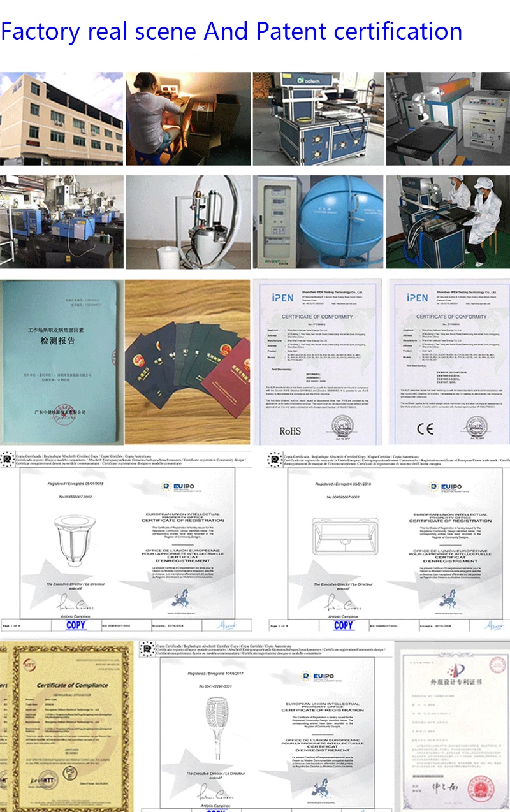This screenshot has height=812, width=510.
Task: Click the RoHS mark on the certificate
Action: tap(291, 431)
